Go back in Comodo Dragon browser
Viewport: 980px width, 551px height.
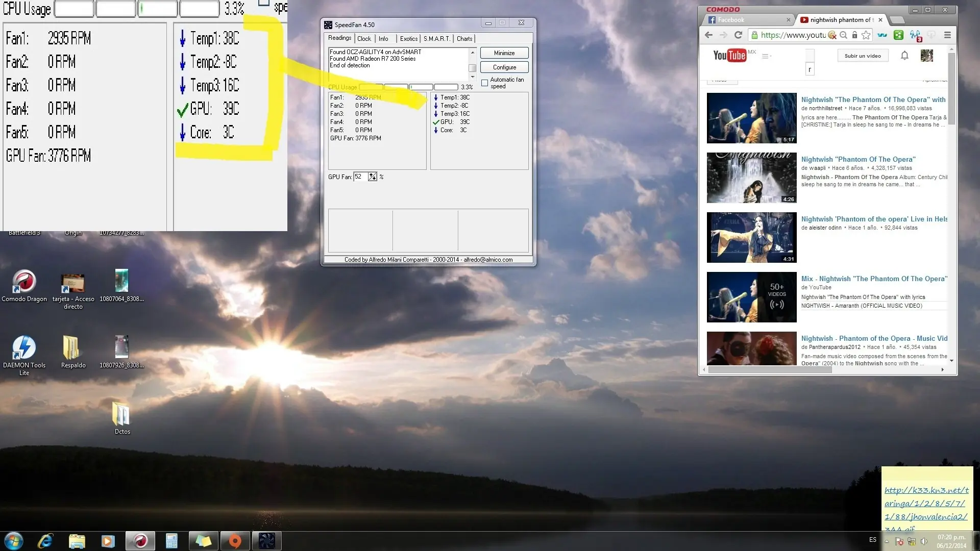tap(708, 35)
